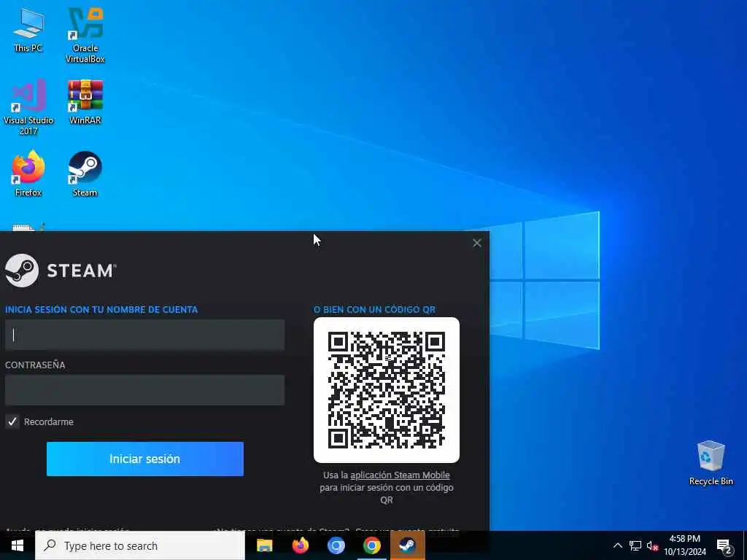Open the blue Chromium icon on taskbar
747x560 pixels.
pos(336,545)
